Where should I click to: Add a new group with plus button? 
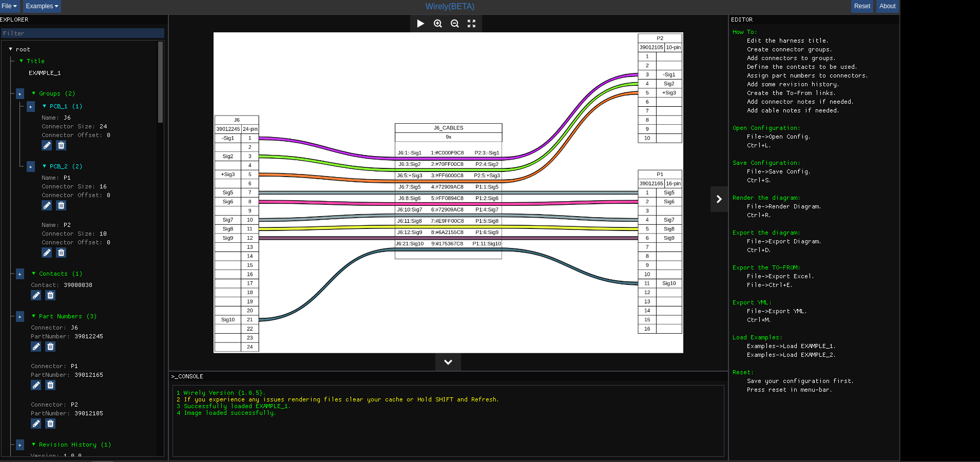[x=20, y=94]
